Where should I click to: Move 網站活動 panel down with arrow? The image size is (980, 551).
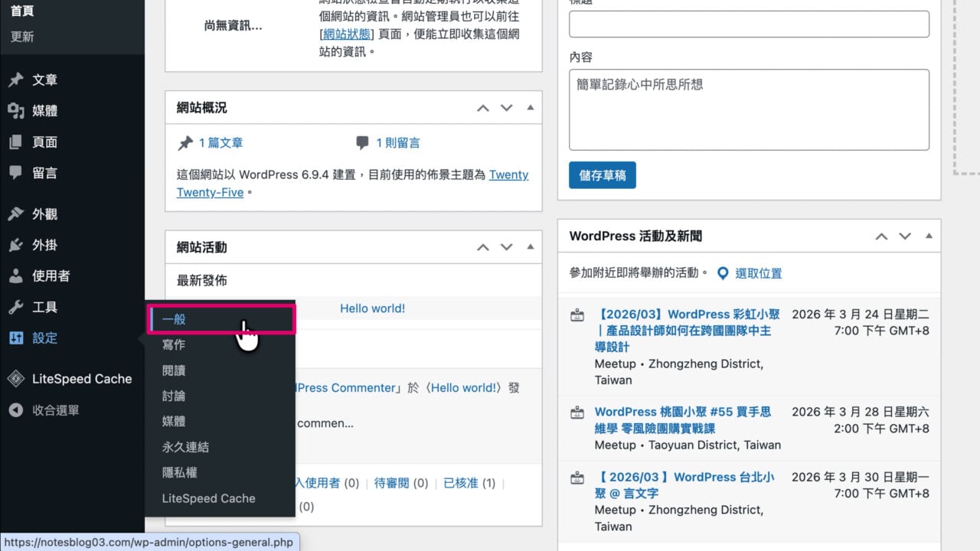coord(506,247)
